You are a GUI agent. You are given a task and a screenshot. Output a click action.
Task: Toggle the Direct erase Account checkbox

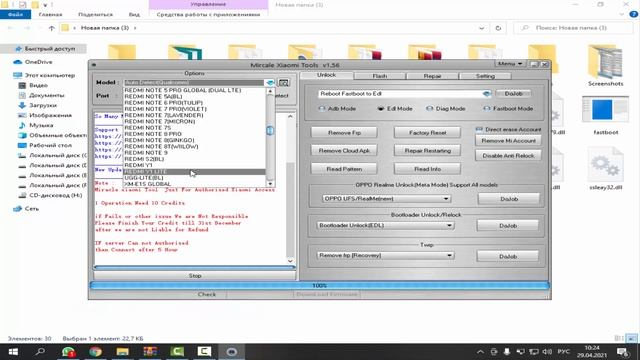click(x=479, y=129)
